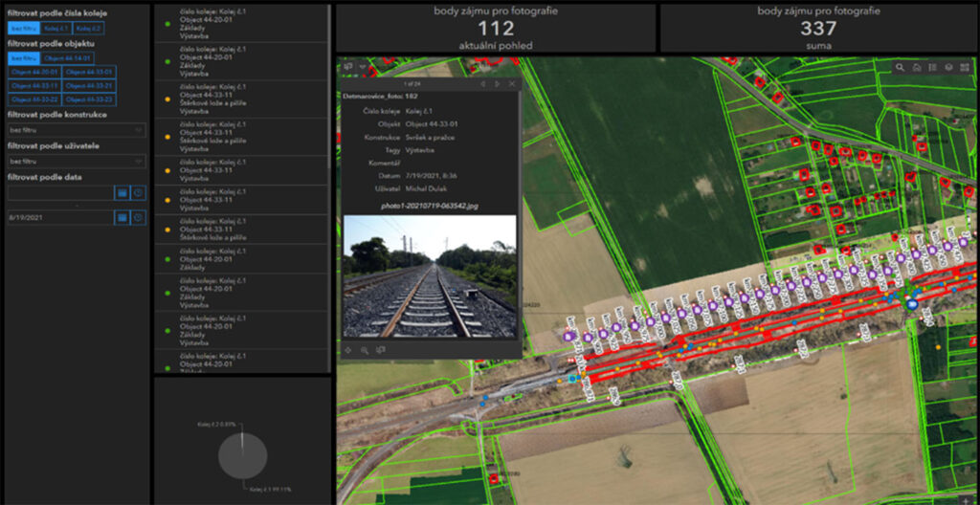Open the popup dock options dropdown arrow
980x505 pixels.
364,67
